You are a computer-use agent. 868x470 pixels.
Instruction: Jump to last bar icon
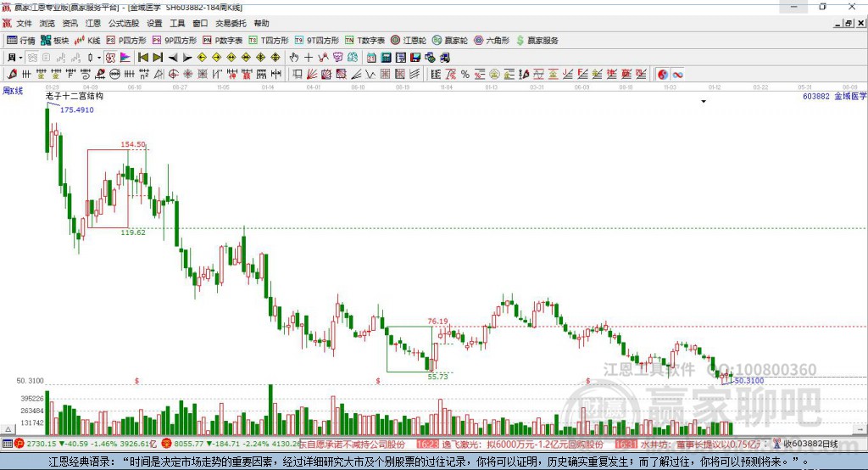158,58
